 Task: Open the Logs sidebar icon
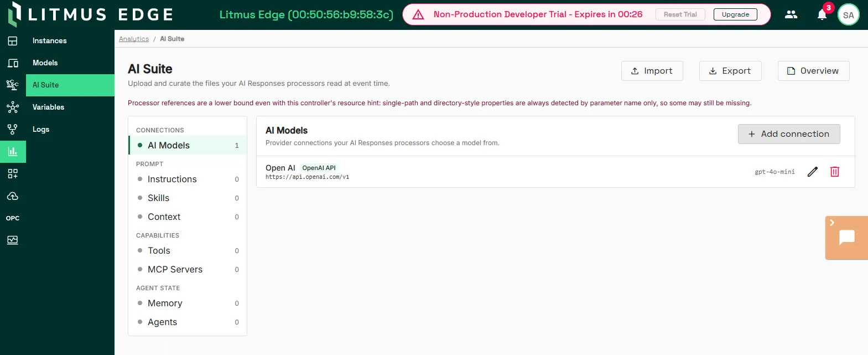pos(13,130)
